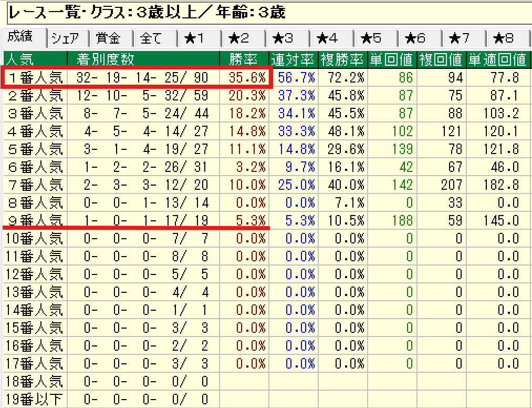Image resolution: width=532 pixels, height=408 pixels.
Task: Sort by 複勝率 column header
Action: coord(343,59)
